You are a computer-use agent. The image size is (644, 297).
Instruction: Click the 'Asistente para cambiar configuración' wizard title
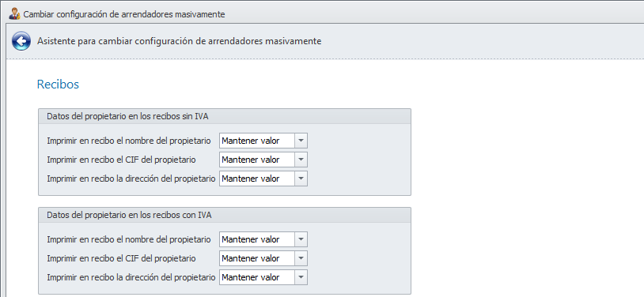point(179,41)
